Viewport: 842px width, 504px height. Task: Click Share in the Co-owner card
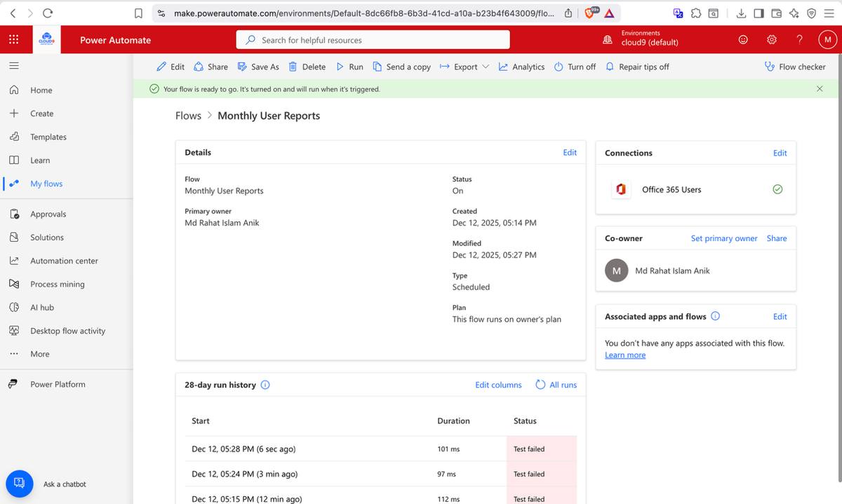[x=777, y=238]
